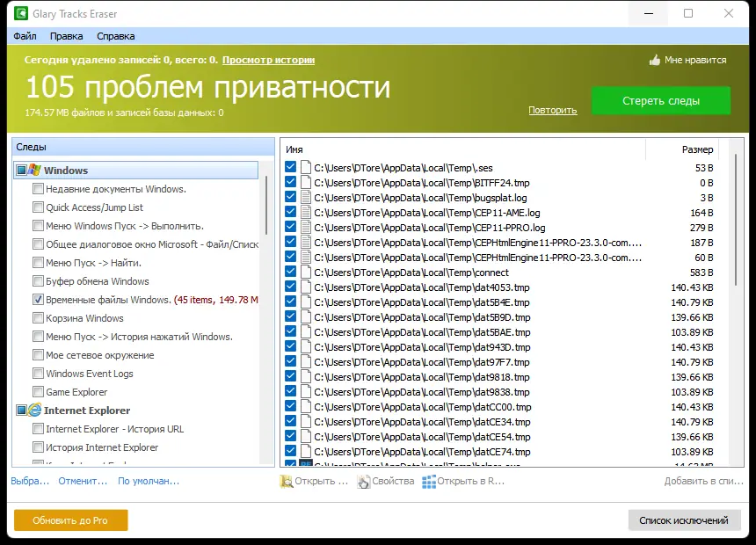Click file icon of dat943D.tmp row
Image resolution: width=756 pixels, height=545 pixels.
[x=306, y=346]
